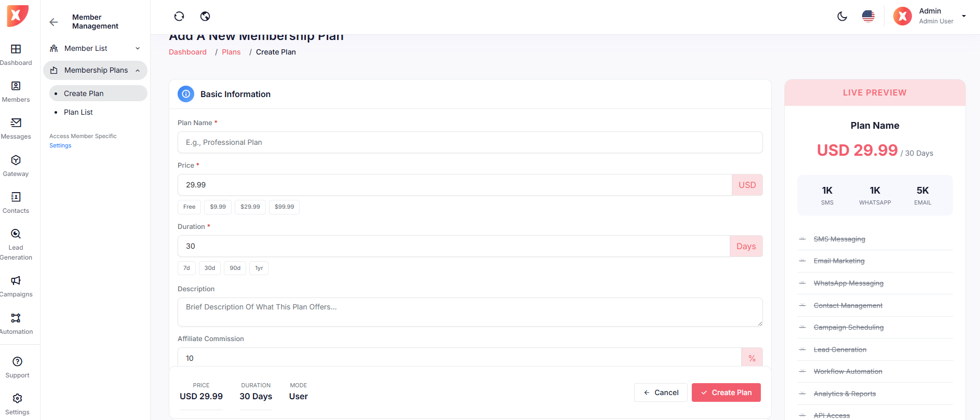Toggle dark mode with the moon icon
Viewport: 980px width, 420px height.
point(842,17)
